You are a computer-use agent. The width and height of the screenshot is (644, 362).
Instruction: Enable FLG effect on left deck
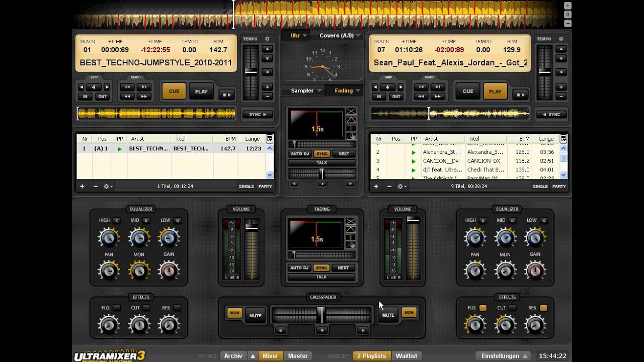tap(117, 308)
